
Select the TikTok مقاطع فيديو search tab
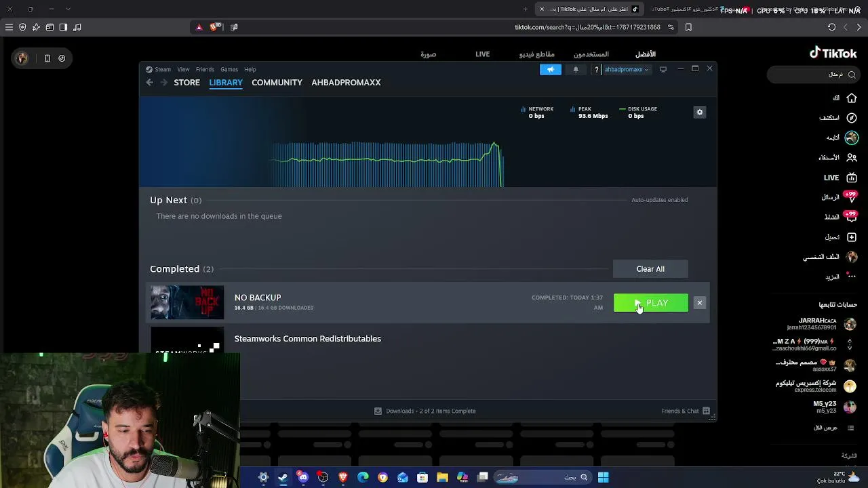(537, 54)
